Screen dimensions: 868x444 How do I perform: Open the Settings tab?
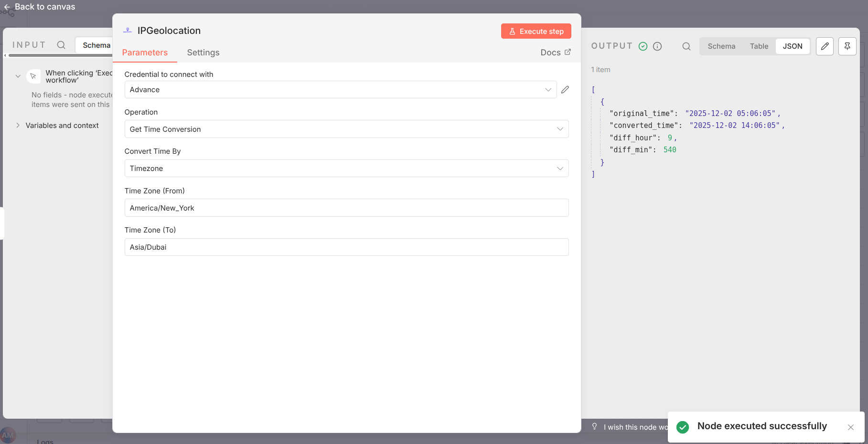pyautogui.click(x=203, y=53)
